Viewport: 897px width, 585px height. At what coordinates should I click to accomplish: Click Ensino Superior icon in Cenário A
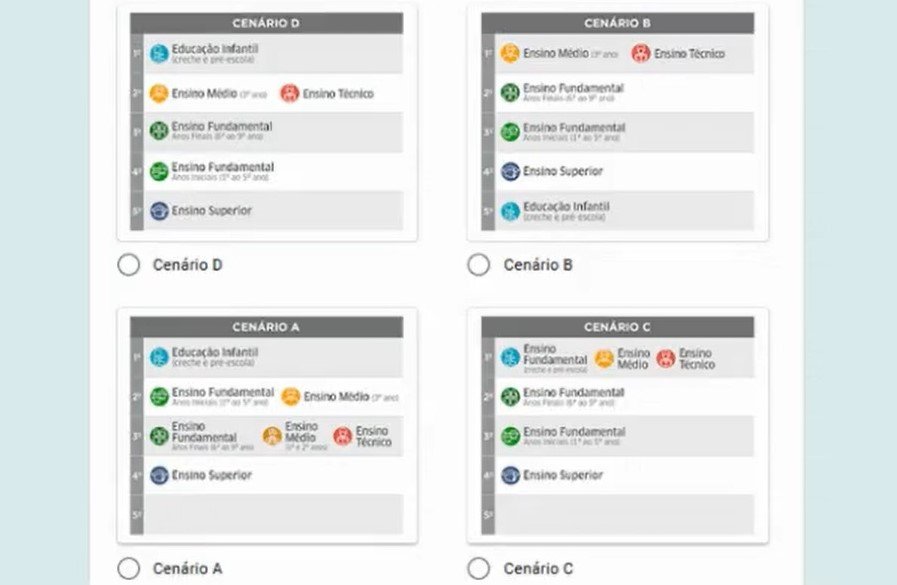(159, 475)
